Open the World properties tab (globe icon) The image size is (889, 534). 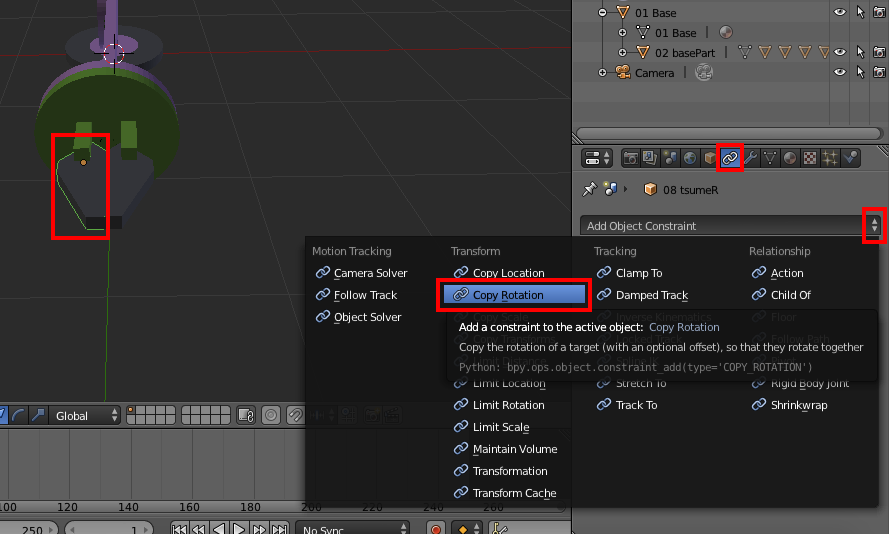coord(690,158)
